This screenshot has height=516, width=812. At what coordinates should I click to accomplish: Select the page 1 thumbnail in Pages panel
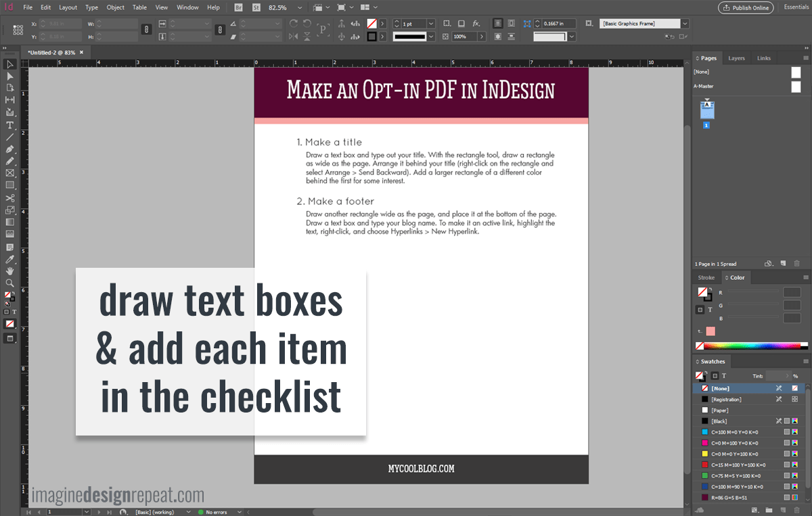tap(707, 110)
